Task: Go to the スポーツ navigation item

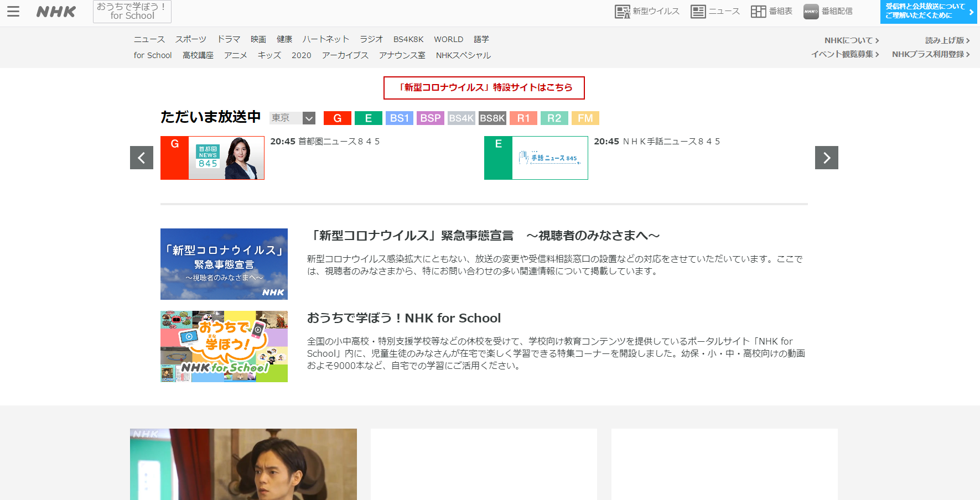Action: (191, 39)
